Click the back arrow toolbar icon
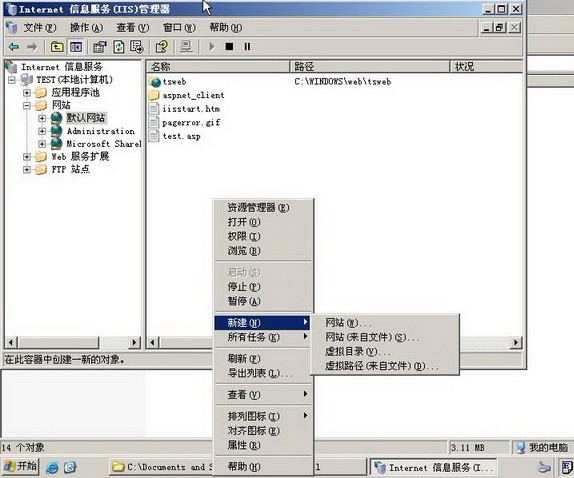 coord(14,47)
